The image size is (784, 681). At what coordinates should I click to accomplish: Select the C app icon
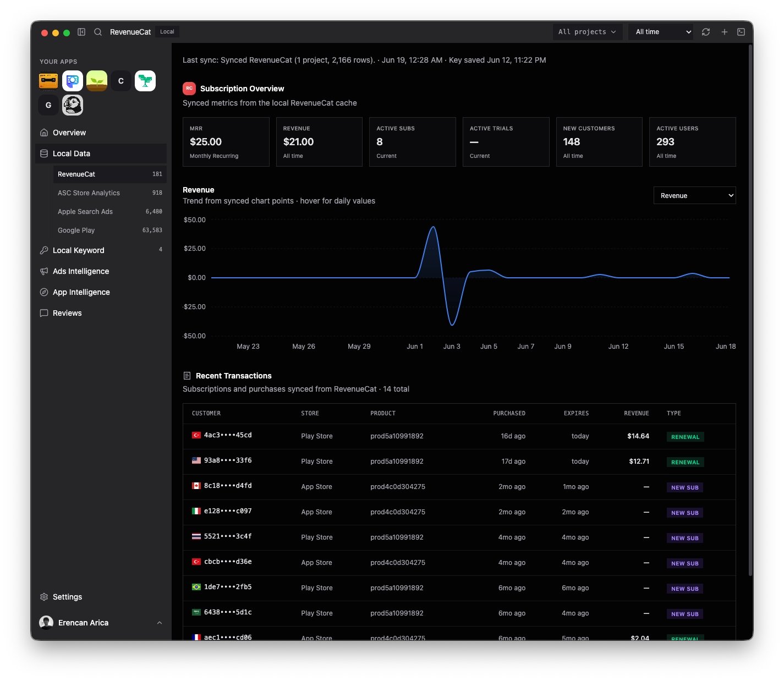121,81
